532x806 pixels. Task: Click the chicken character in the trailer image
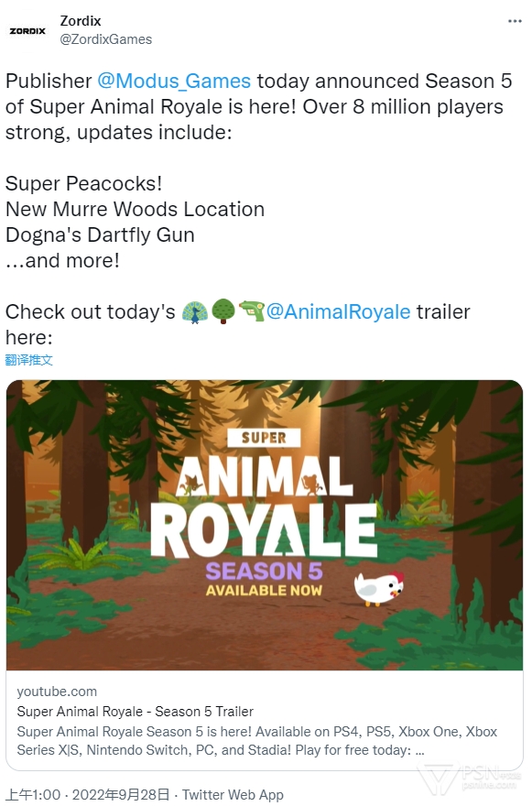379,587
